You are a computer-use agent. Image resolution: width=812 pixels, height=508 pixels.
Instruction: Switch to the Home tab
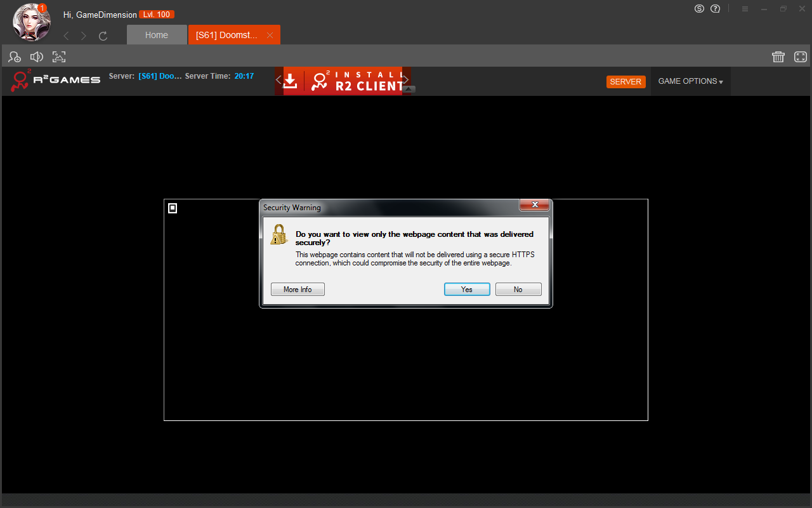(157, 35)
